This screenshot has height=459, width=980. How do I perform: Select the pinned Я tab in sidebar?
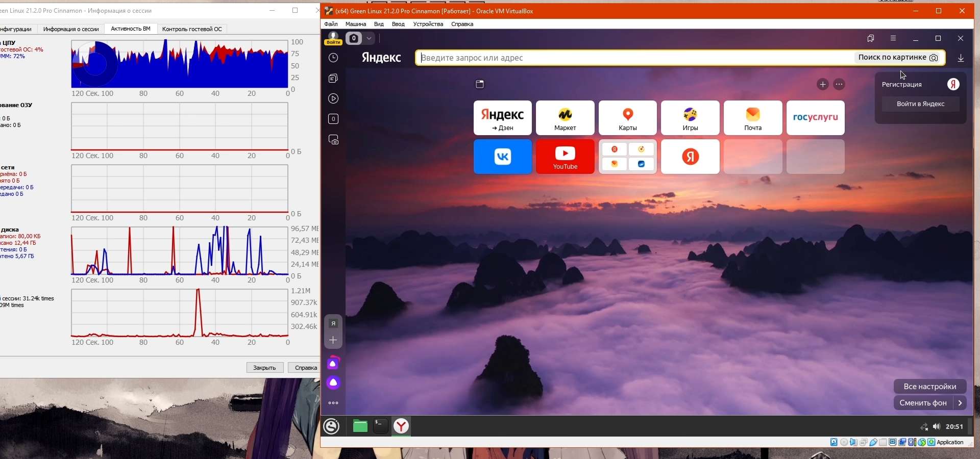(x=333, y=323)
